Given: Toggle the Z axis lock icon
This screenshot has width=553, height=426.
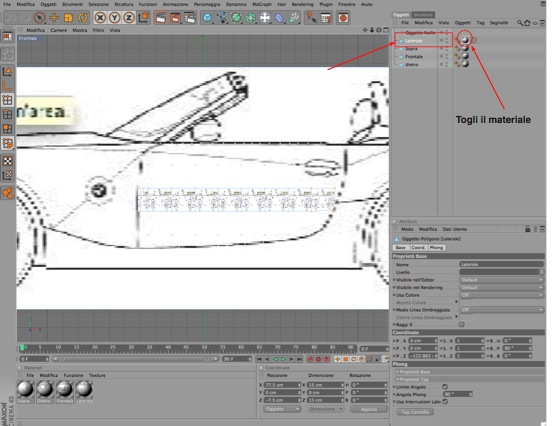Looking at the screenshot, I should [x=129, y=17].
